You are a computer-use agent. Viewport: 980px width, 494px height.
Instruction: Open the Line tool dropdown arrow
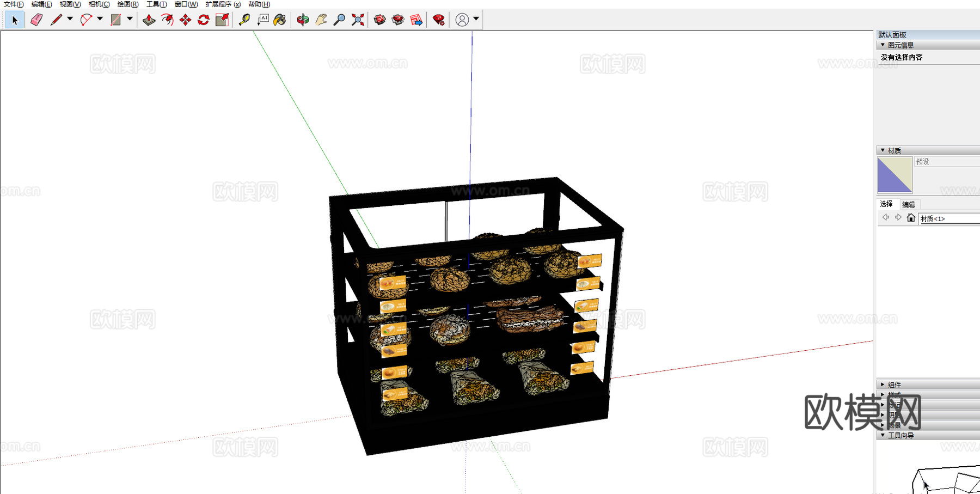70,19
